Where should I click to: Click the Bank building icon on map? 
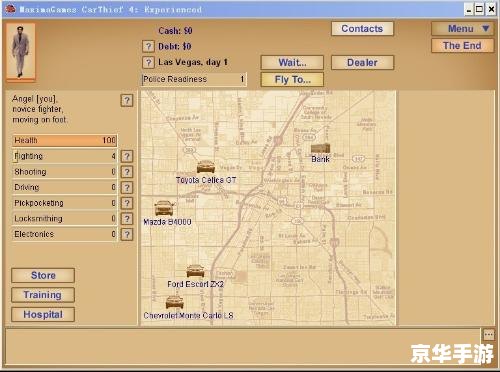tap(320, 148)
